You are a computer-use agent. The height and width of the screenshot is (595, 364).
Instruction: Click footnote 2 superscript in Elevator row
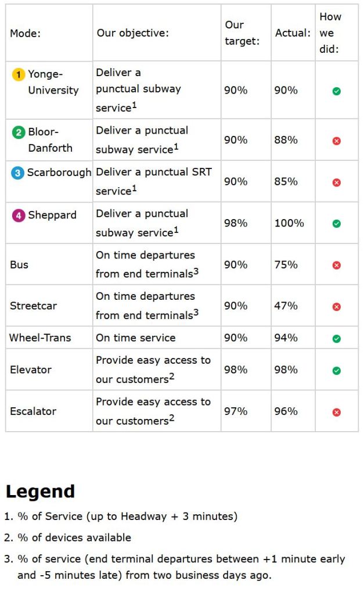pos(171,377)
